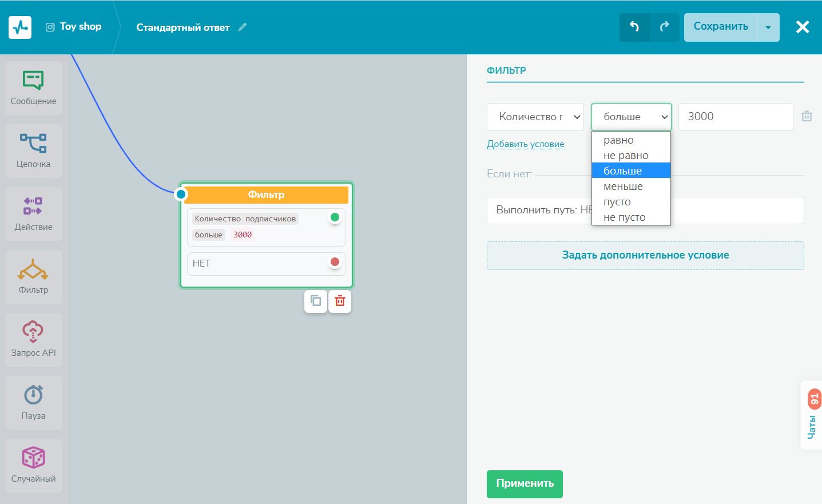Open the Количество field dropdown

[535, 117]
